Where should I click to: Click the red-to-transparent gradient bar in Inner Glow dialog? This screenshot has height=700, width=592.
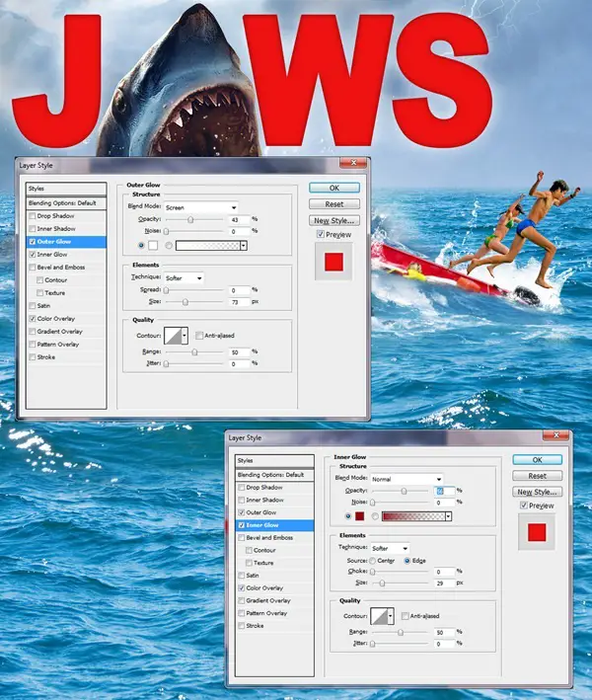click(x=415, y=515)
